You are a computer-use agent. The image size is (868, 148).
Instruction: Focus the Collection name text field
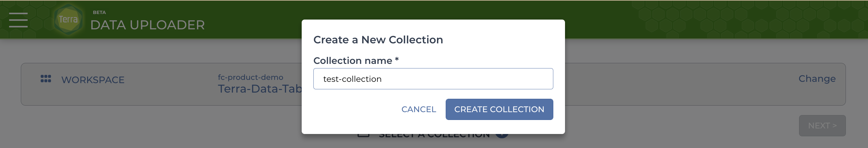433,79
